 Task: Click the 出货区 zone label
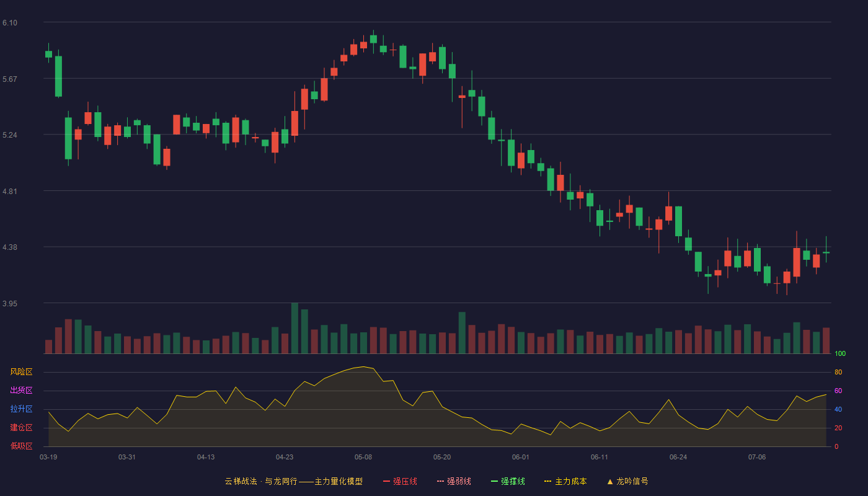pos(21,391)
